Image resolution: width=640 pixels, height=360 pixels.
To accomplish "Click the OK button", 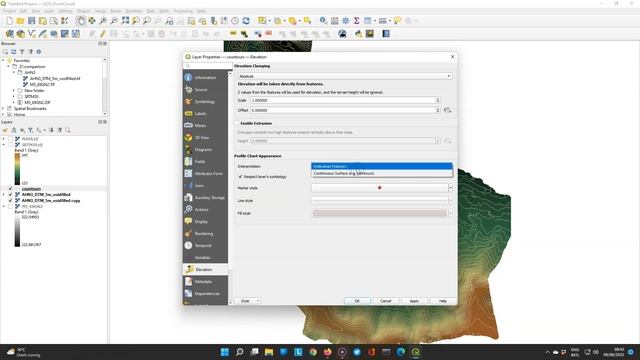I will click(x=357, y=301).
